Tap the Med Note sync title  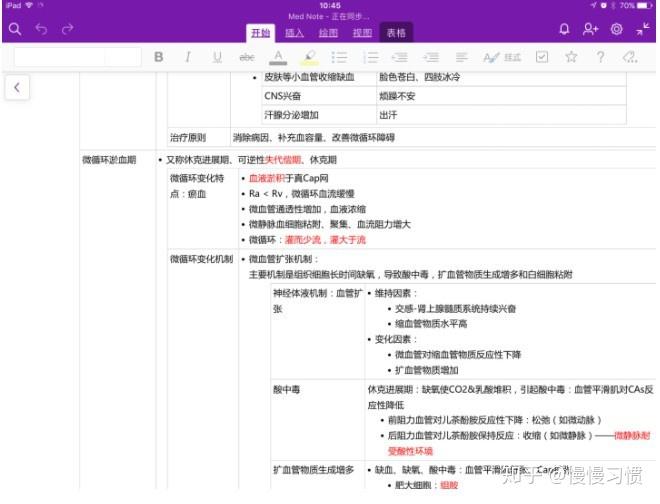pyautogui.click(x=329, y=16)
